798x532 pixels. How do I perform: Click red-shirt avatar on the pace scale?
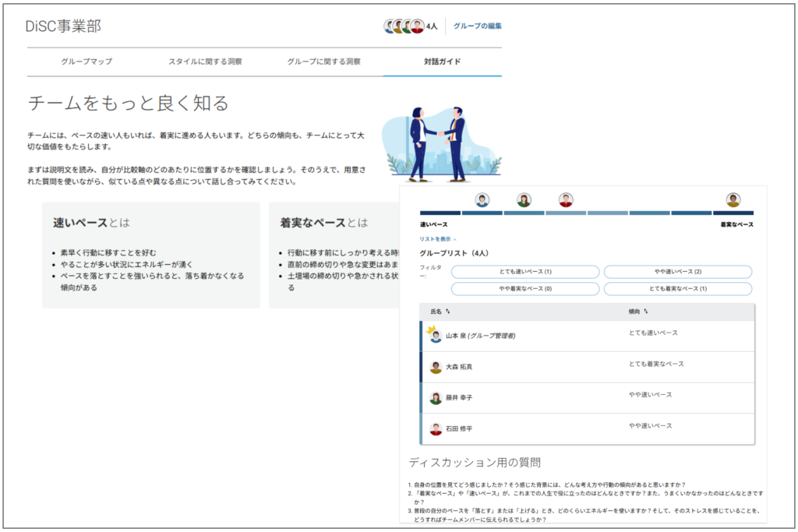coord(566,200)
